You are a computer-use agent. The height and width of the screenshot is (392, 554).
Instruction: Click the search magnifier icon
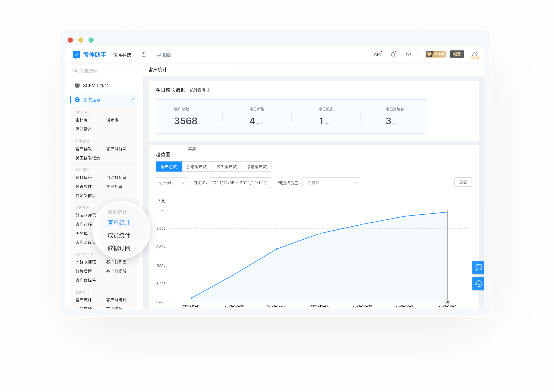point(76,71)
